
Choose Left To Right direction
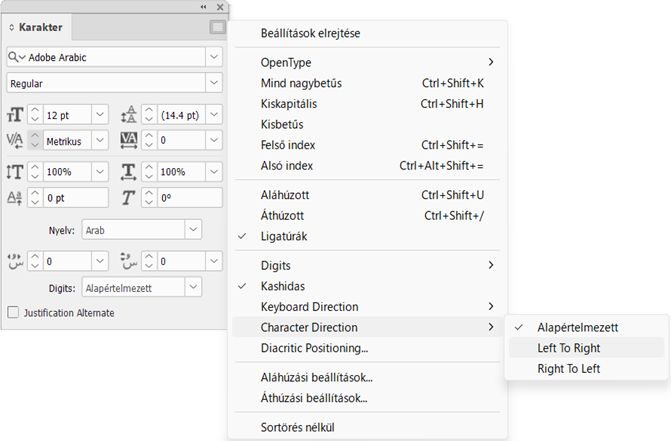click(586, 348)
